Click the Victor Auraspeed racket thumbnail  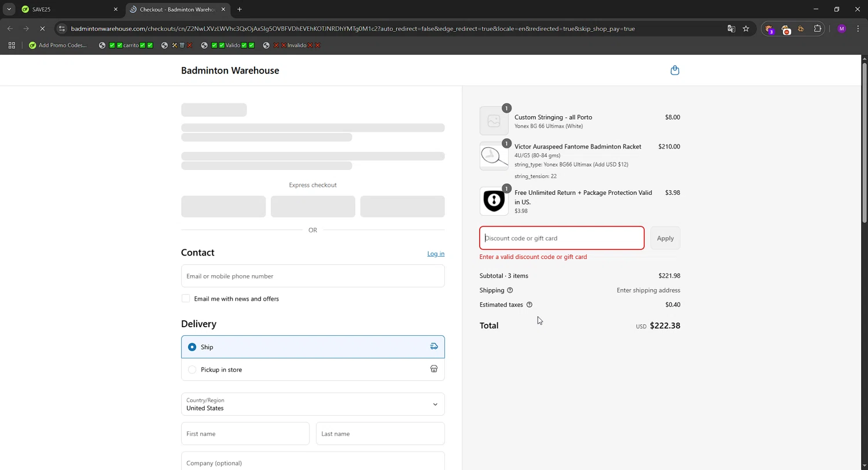494,156
